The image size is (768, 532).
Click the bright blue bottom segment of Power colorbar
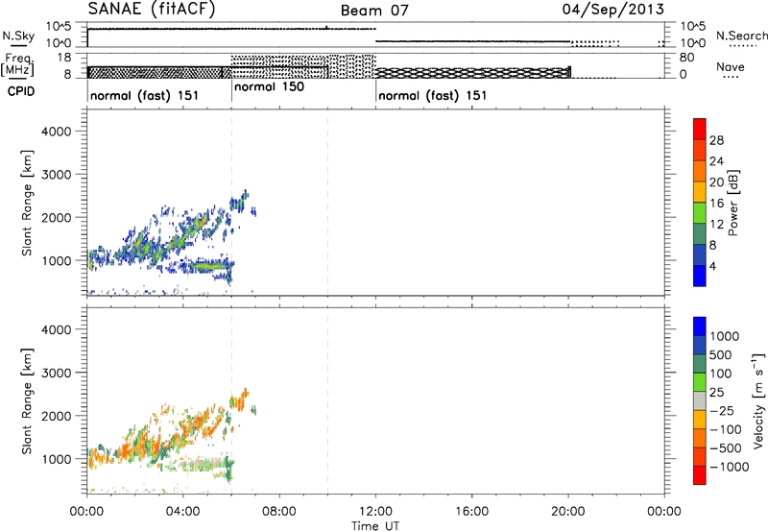(x=700, y=276)
